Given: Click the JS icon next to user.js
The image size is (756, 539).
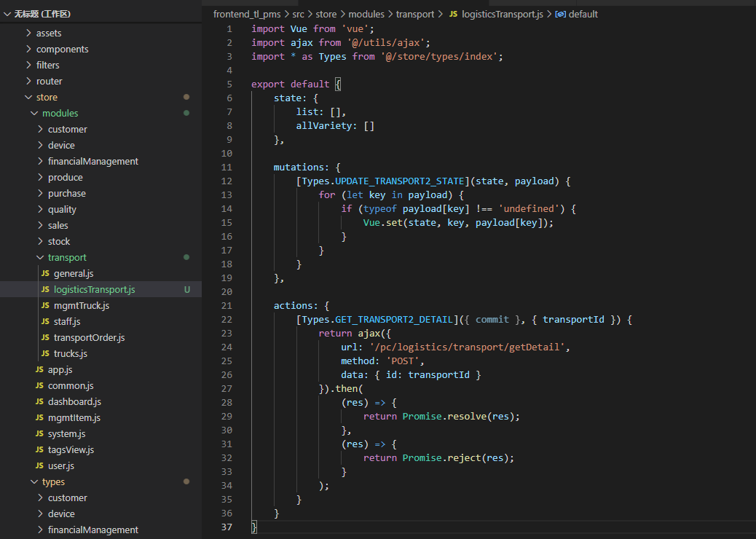Looking at the screenshot, I should [x=40, y=465].
